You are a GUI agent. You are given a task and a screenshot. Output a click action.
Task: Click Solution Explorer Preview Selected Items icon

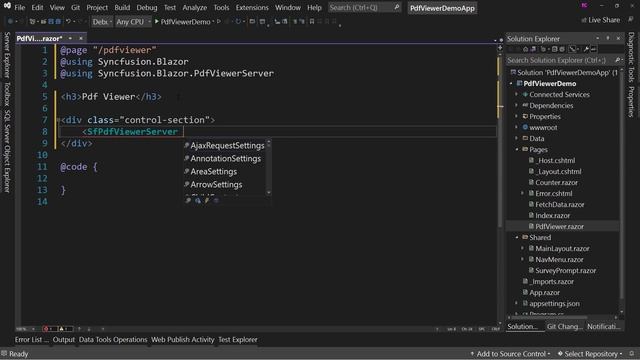click(x=594, y=49)
